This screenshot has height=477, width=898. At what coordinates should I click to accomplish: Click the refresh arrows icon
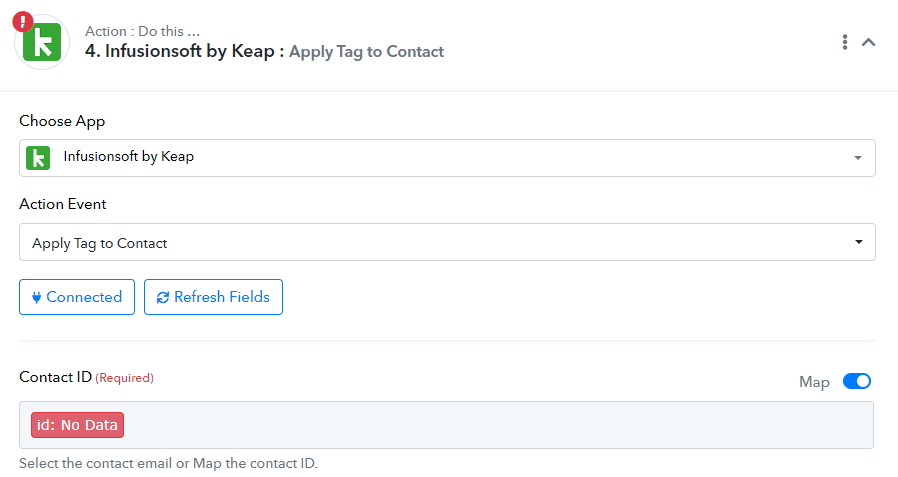(x=163, y=297)
